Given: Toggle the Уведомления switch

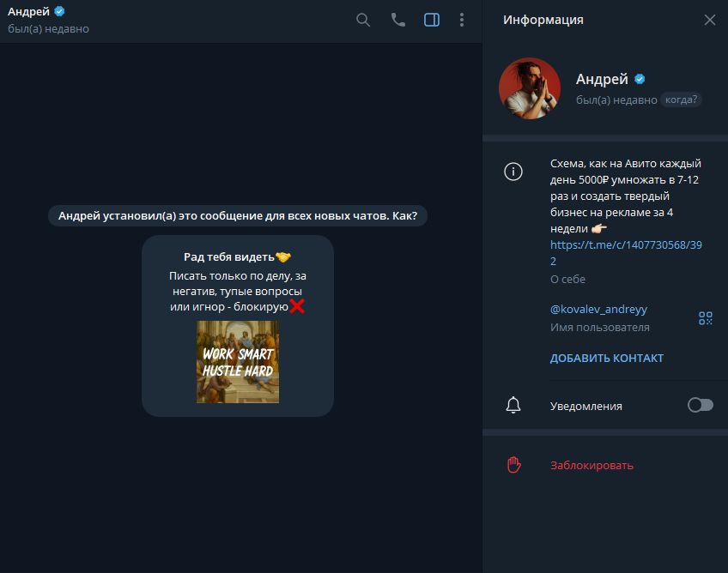Looking at the screenshot, I should (x=701, y=405).
